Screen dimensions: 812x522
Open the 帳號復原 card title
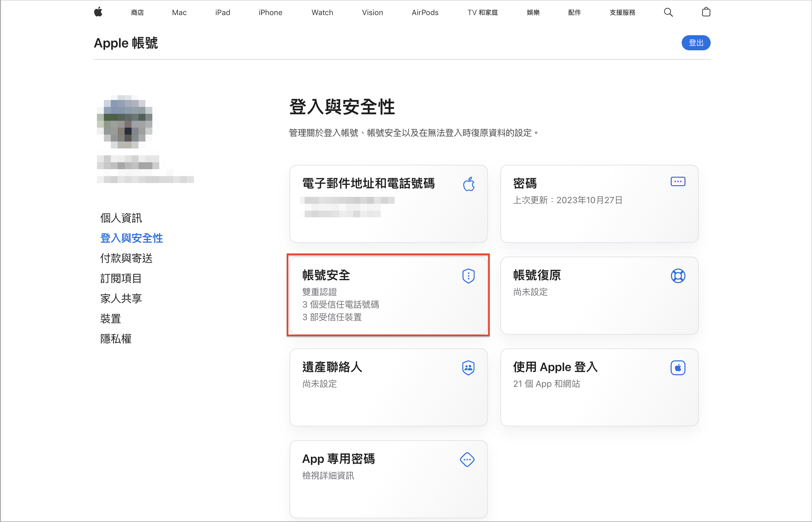click(x=537, y=275)
